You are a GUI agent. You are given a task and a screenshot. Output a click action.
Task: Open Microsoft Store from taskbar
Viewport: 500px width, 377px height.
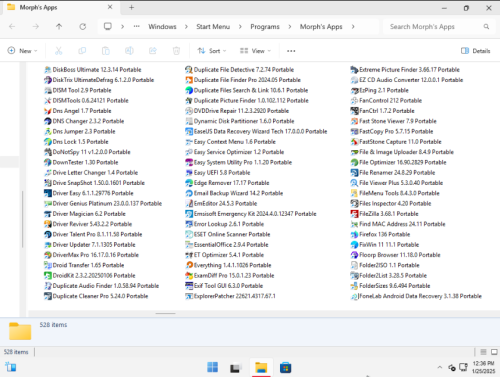click(x=285, y=367)
